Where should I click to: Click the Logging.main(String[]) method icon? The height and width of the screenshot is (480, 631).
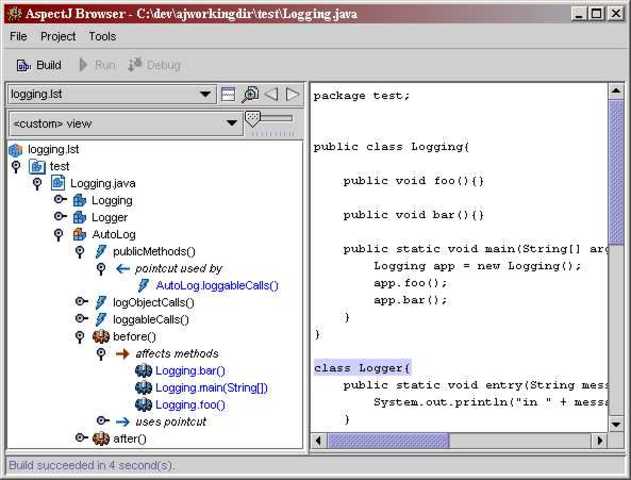[143, 388]
